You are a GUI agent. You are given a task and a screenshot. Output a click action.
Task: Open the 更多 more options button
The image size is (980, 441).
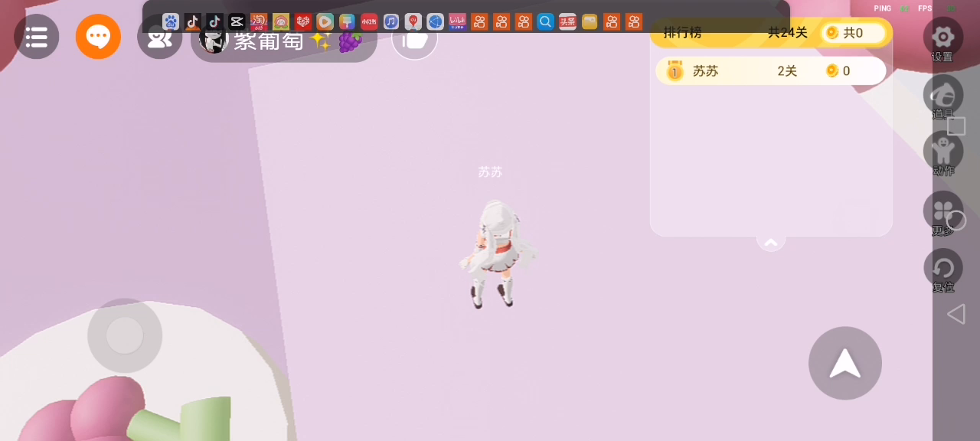pos(942,212)
